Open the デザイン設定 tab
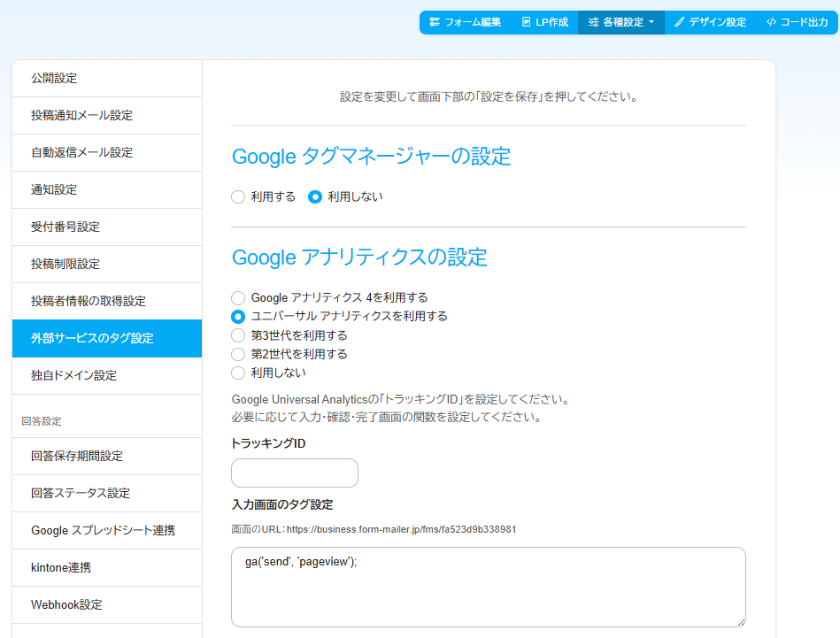Viewport: 840px width, 638px height. [711, 22]
